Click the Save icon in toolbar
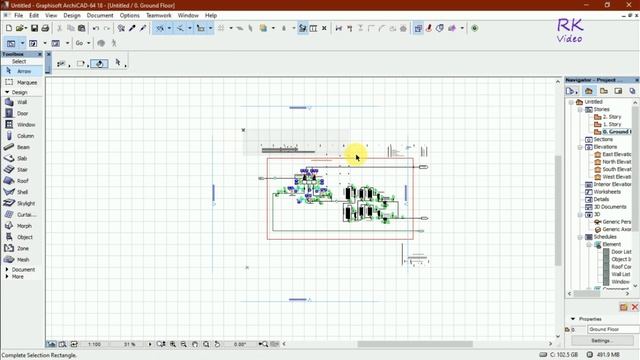Image resolution: width=640 pixels, height=360 pixels. 34,28
